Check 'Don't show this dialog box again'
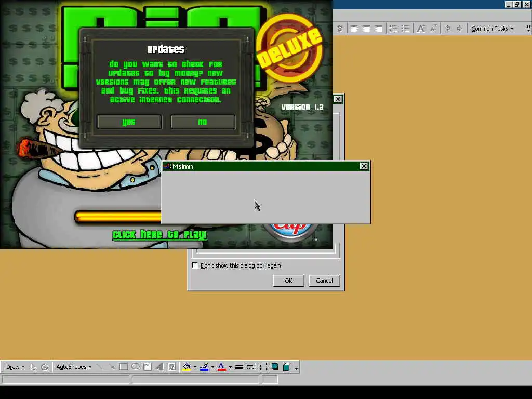The image size is (532, 399). (x=195, y=265)
